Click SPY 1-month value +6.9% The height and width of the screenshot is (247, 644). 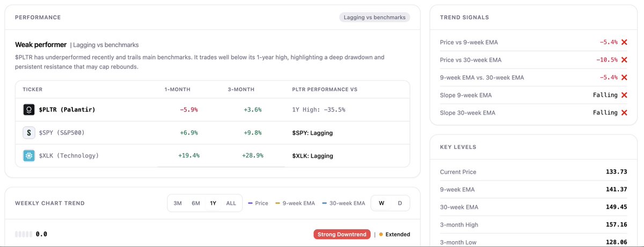(x=188, y=133)
